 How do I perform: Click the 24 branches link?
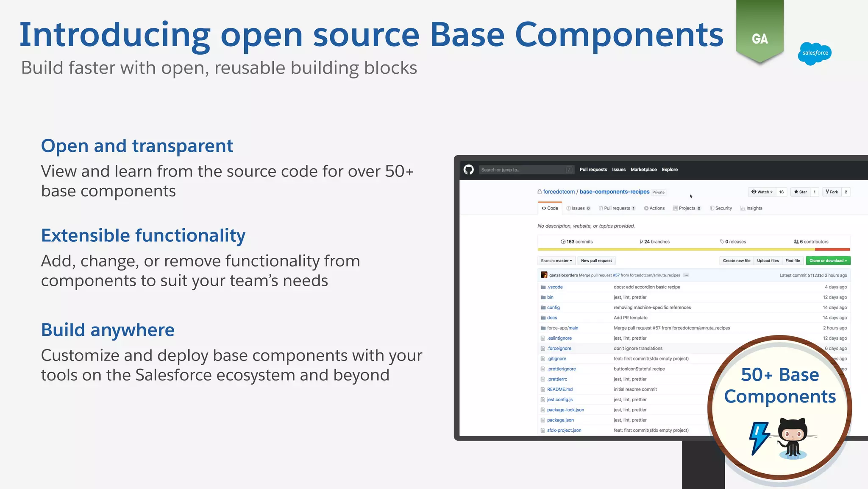pyautogui.click(x=655, y=242)
